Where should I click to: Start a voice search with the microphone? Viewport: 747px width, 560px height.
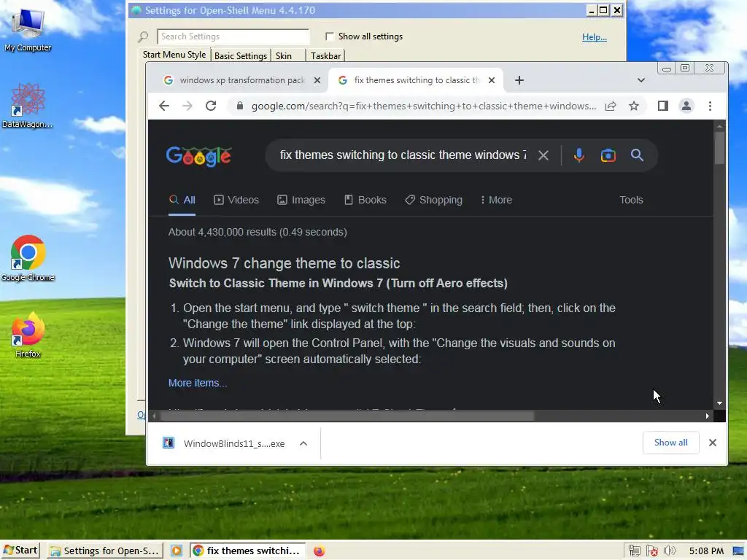[x=578, y=155]
